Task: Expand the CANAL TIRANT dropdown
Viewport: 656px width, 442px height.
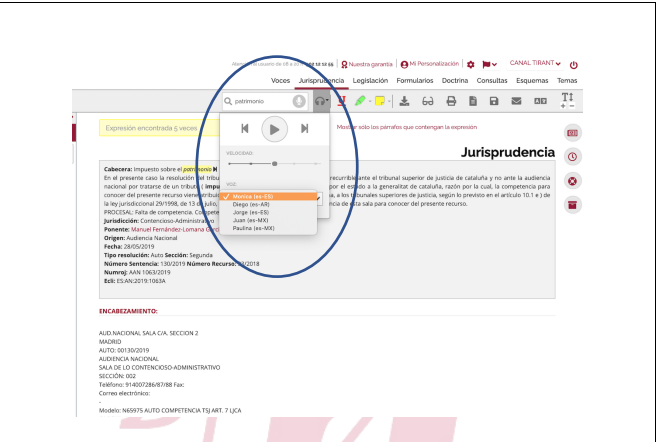Action: pos(535,63)
